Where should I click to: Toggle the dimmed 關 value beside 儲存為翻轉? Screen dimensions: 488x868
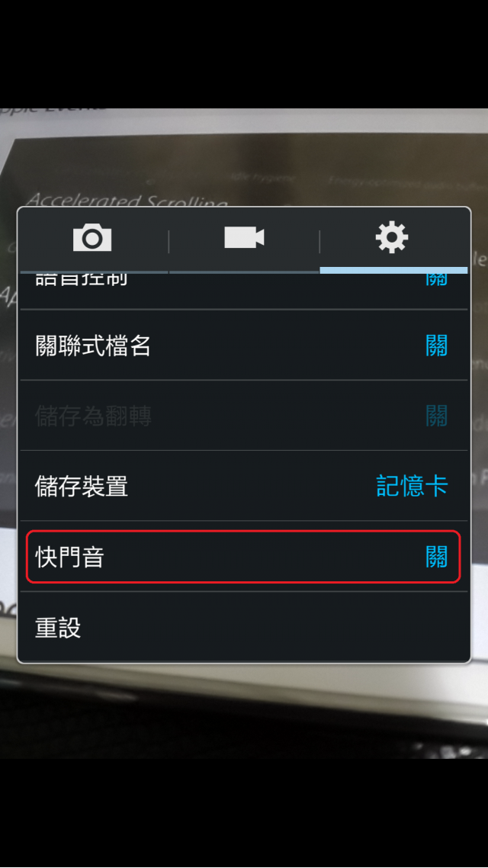click(x=437, y=416)
